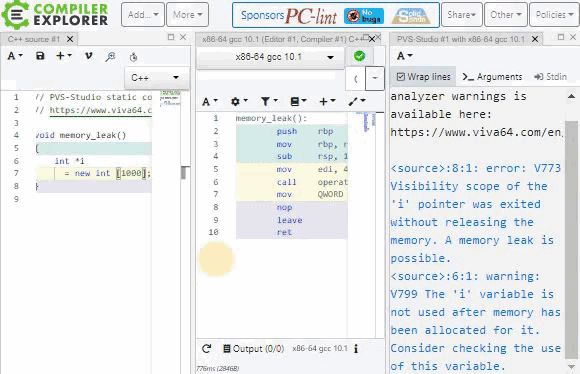Click the assembly minimap thumbnail
The height and width of the screenshot is (374, 580).
coord(366,122)
